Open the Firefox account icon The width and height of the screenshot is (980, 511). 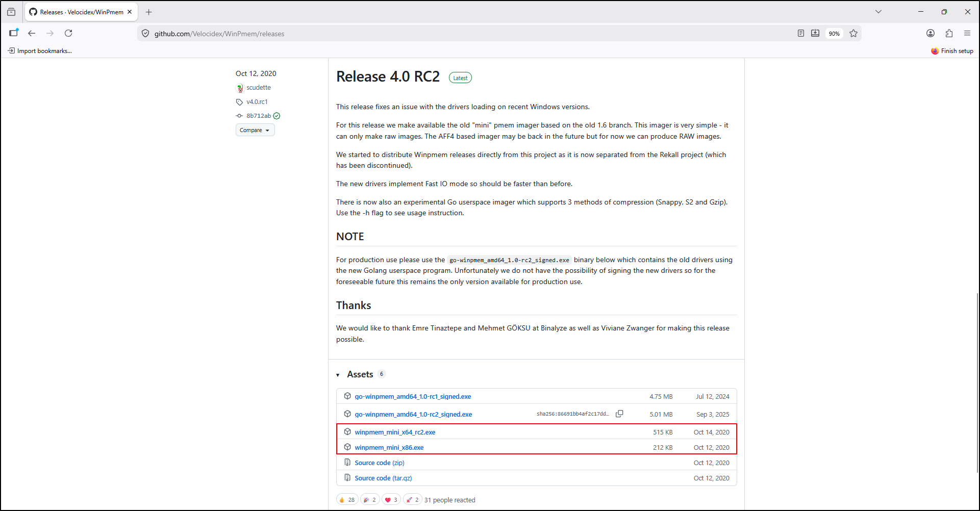pyautogui.click(x=931, y=33)
